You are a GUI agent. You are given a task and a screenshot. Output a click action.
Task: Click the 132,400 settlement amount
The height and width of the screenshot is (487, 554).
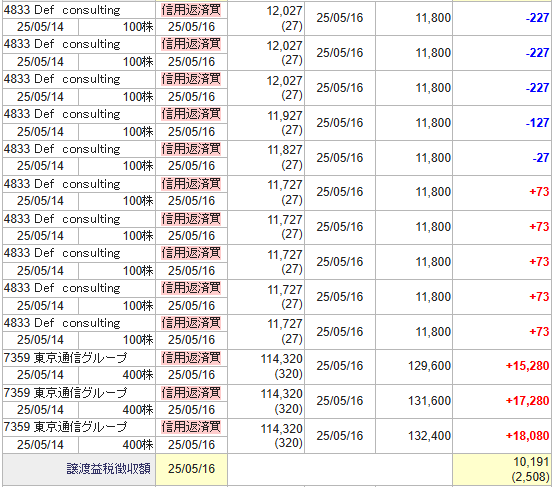pos(429,436)
